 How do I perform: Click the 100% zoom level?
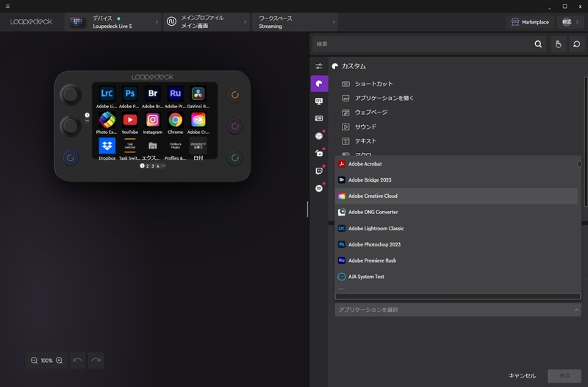[x=46, y=361]
